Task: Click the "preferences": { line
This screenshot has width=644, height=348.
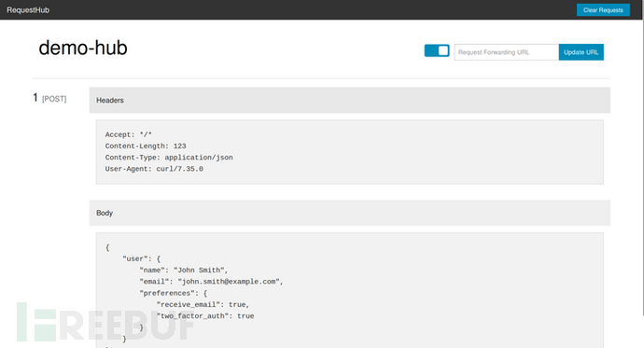Action: pyautogui.click(x=174, y=293)
